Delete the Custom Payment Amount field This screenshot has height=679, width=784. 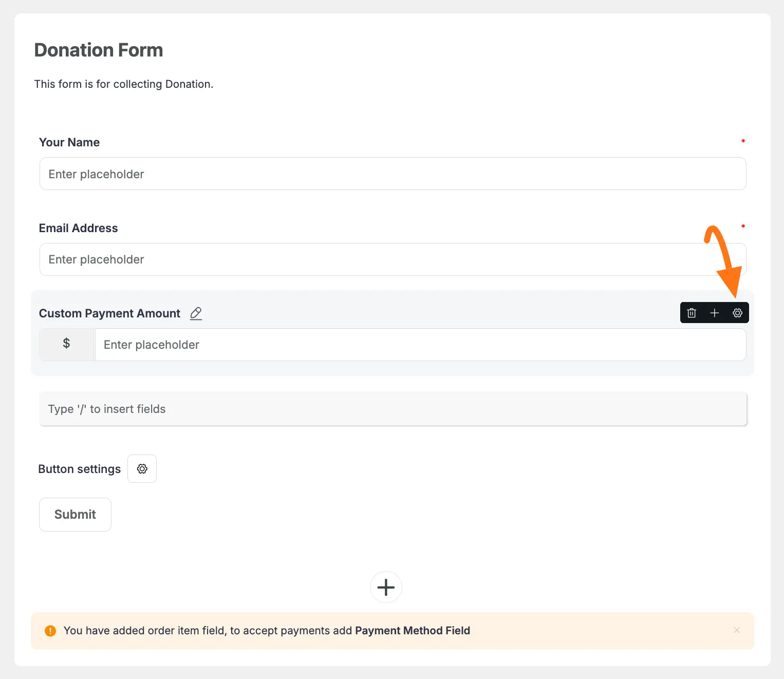[x=691, y=313]
